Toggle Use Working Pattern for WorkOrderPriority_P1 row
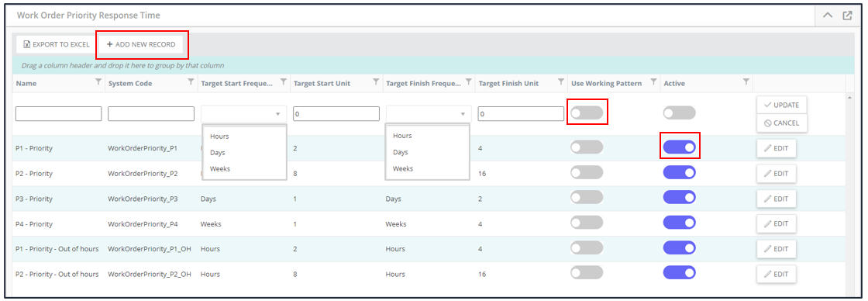868x301 pixels. coord(587,147)
